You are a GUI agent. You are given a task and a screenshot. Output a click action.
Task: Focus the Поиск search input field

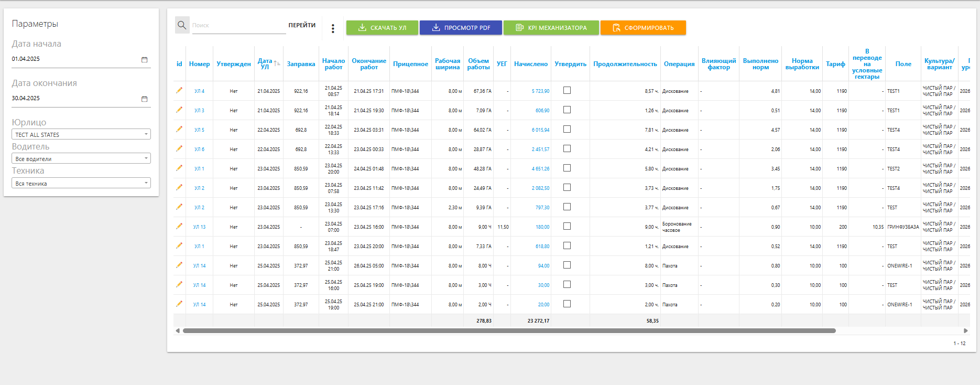238,25
